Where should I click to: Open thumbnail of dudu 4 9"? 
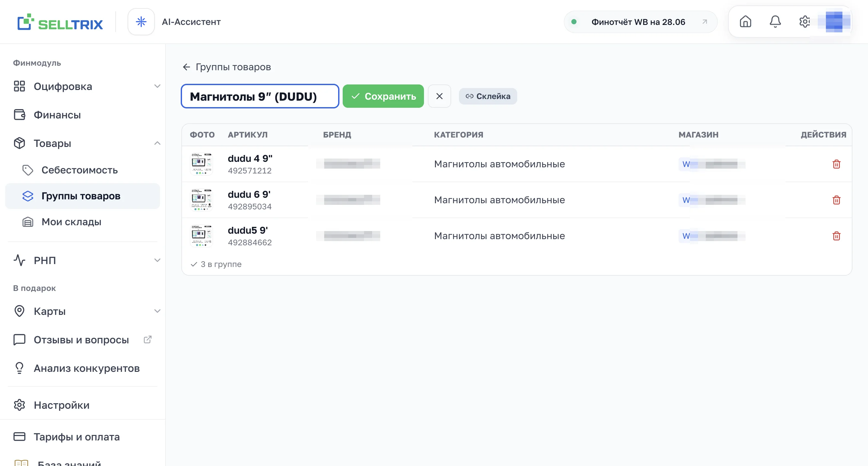click(x=201, y=164)
